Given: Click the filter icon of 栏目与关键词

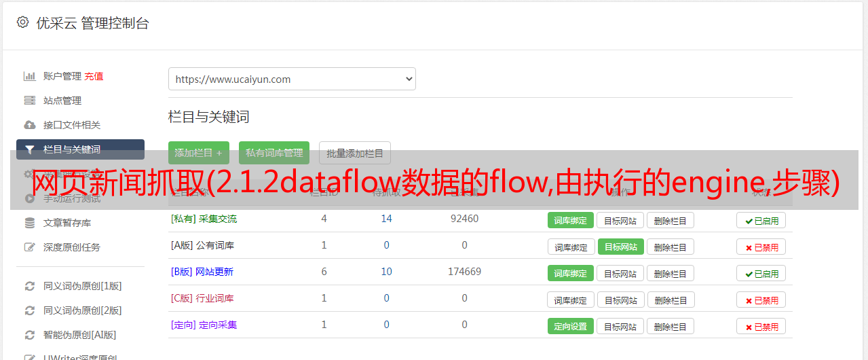Looking at the screenshot, I should pyautogui.click(x=29, y=149).
